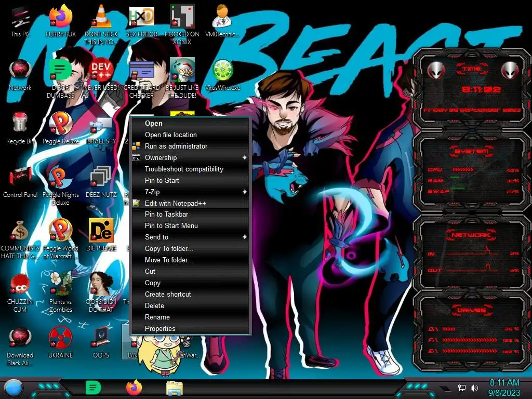
Task: Select the Peggle Deluxe shortcut
Action: (60, 128)
